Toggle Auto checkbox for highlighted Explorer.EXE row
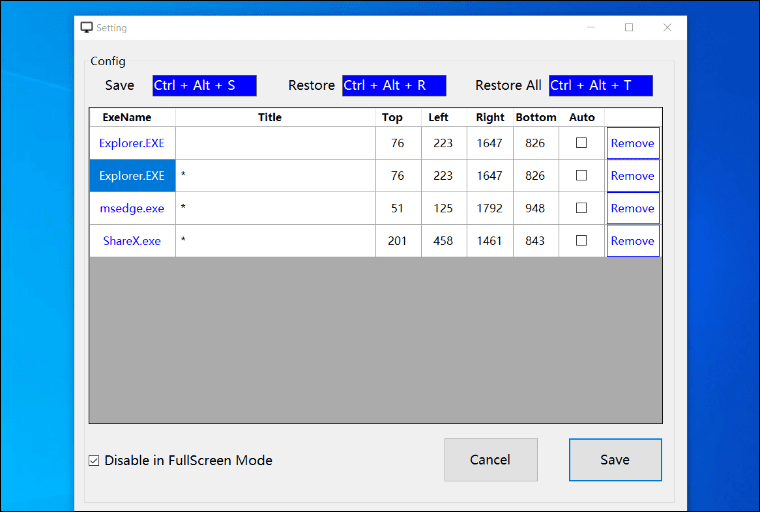This screenshot has width=760, height=512. pos(581,176)
